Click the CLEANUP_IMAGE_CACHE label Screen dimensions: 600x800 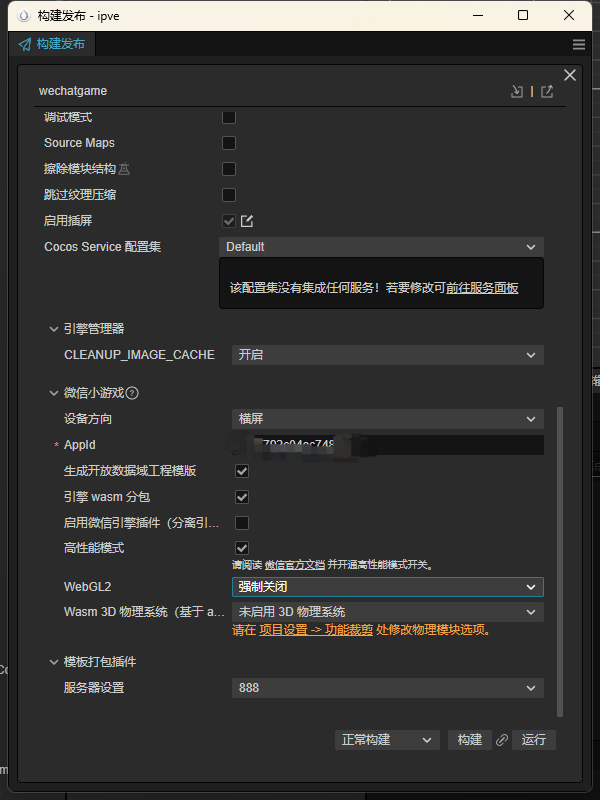[139, 355]
